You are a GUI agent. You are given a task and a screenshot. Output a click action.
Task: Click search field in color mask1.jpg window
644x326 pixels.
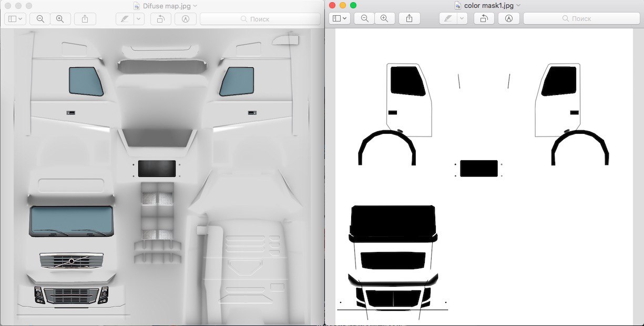tap(582, 18)
